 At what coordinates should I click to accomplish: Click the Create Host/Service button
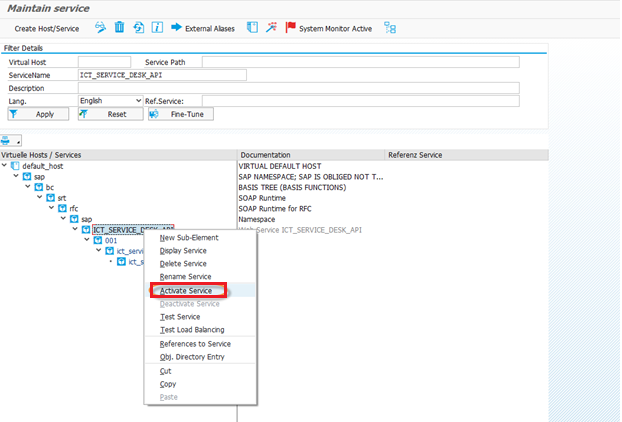(47, 28)
